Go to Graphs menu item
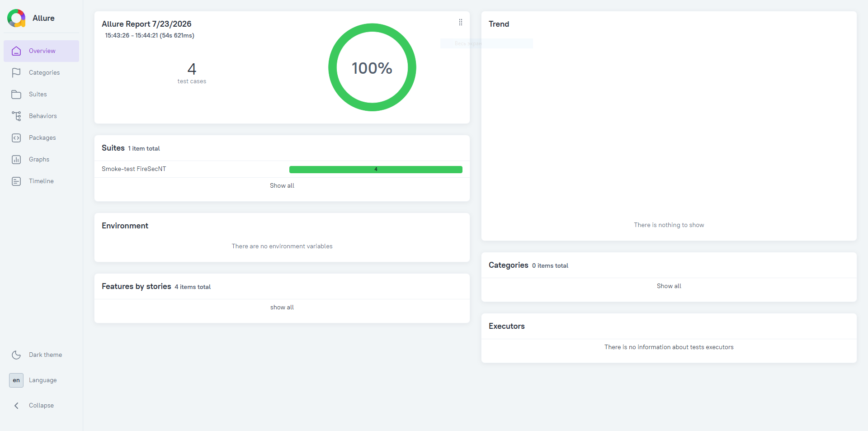The image size is (868, 431). pos(41,160)
